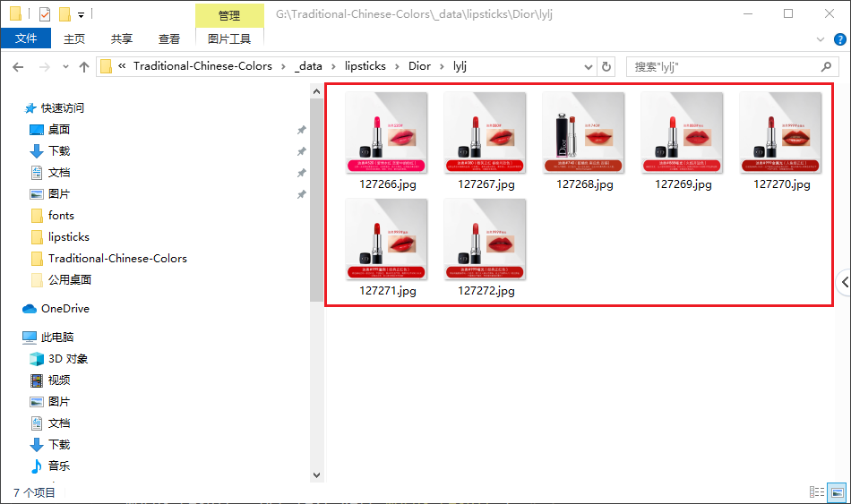
Task: Select the 3D 对象 folder
Action: [67, 358]
